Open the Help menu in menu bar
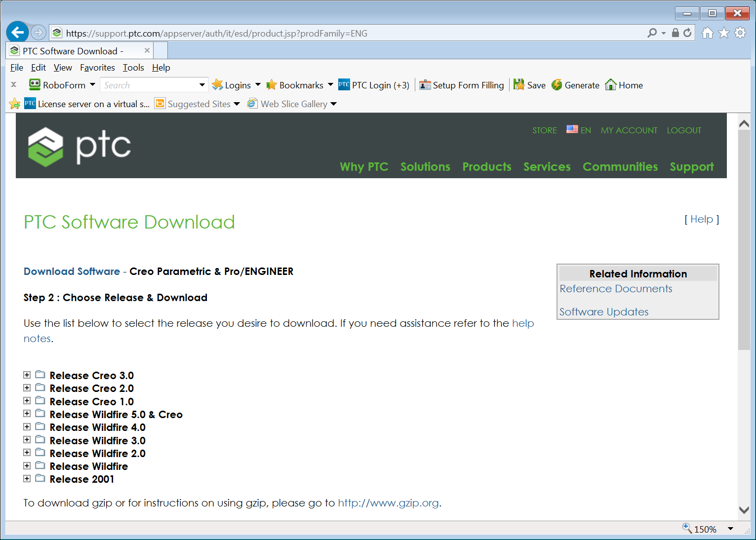 click(x=161, y=68)
